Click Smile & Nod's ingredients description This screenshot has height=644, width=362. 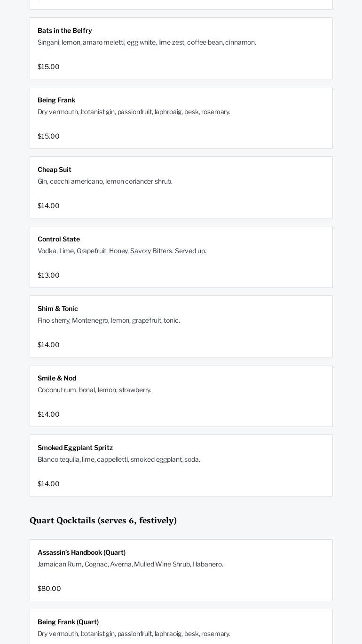point(94,390)
